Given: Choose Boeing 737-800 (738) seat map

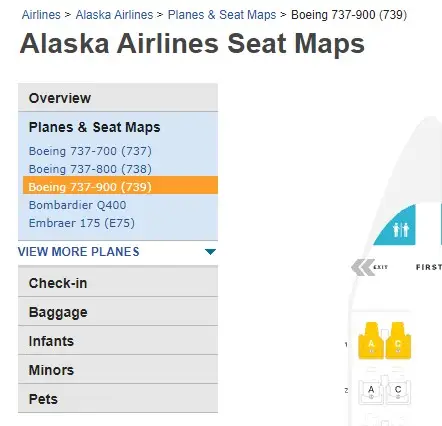Looking at the screenshot, I should pos(90,169).
